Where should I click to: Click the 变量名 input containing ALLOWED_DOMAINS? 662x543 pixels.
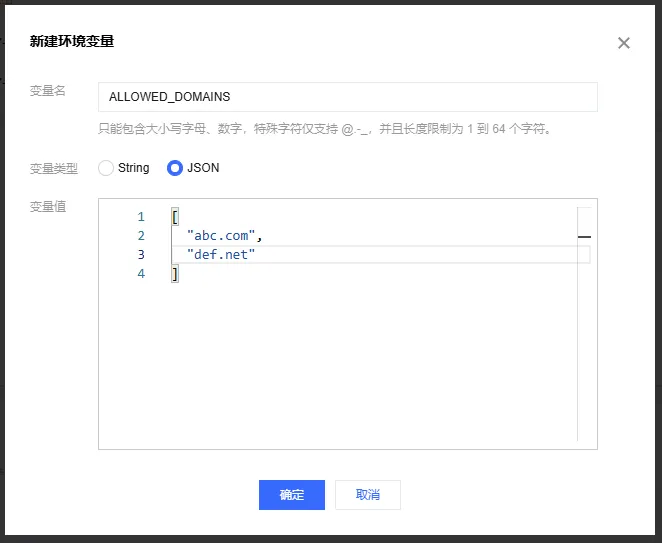347,97
